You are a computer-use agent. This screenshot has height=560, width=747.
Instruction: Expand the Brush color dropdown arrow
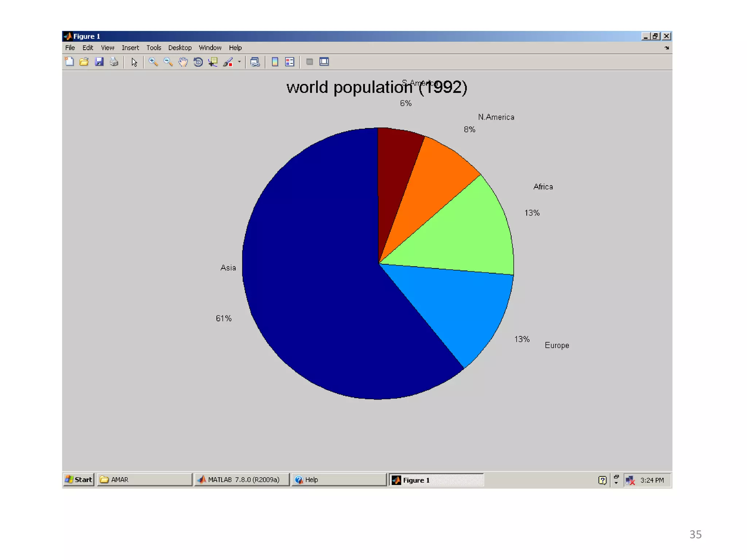239,62
